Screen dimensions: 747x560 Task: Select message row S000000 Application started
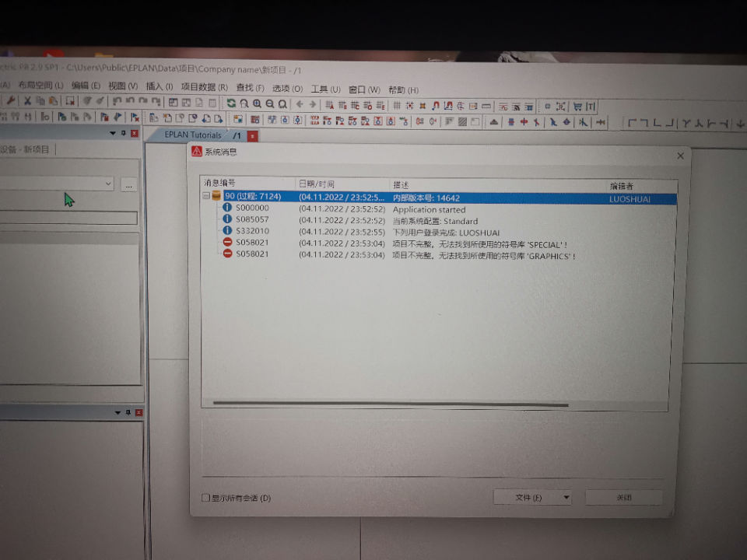click(438, 209)
